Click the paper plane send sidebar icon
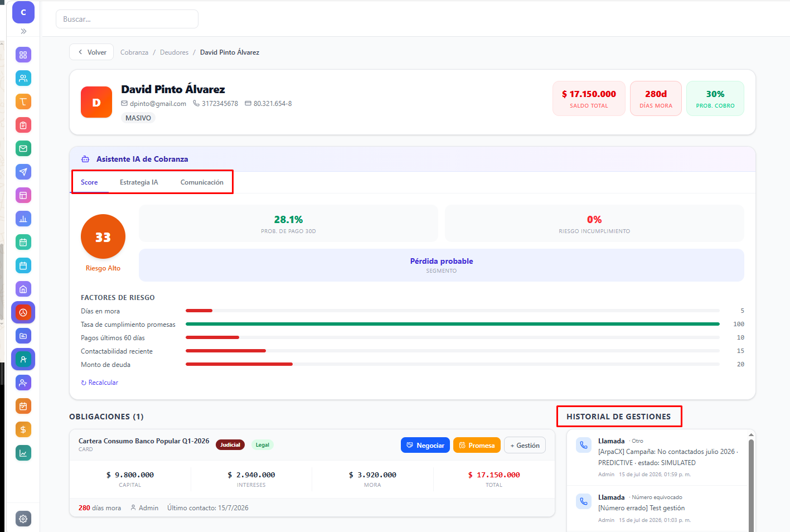 click(23, 172)
